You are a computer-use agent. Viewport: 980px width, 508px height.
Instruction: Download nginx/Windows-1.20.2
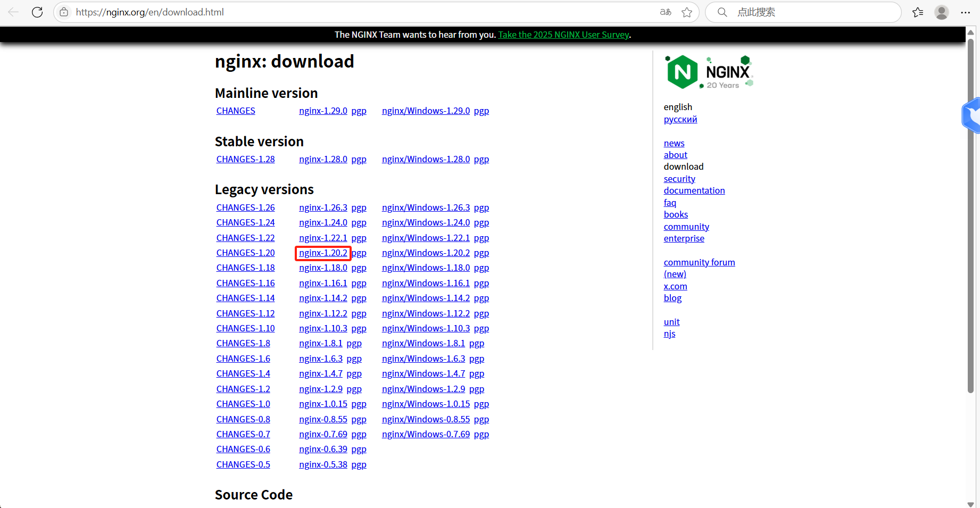point(426,253)
